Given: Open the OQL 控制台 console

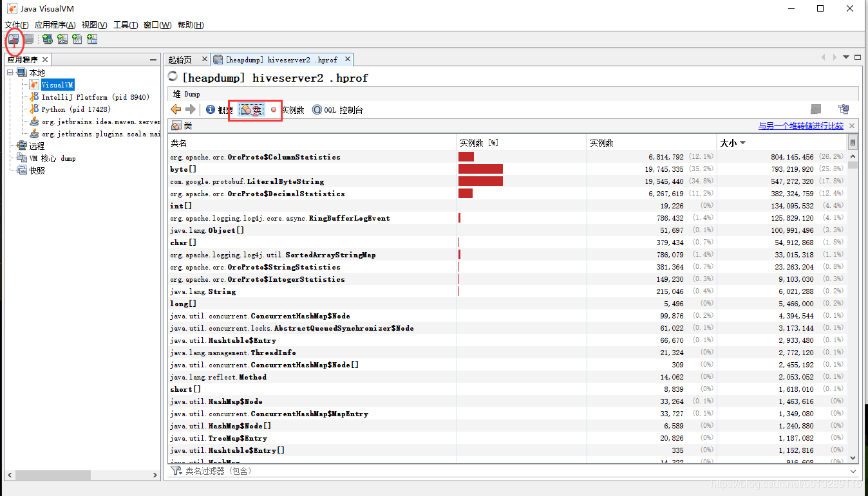Looking at the screenshot, I should tap(337, 110).
